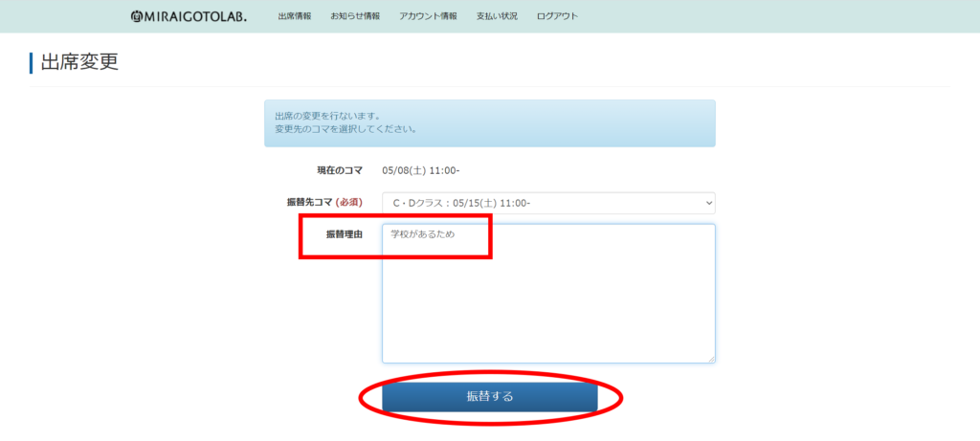Open the MIRAIGOTOLAB. logo home link

tap(189, 16)
